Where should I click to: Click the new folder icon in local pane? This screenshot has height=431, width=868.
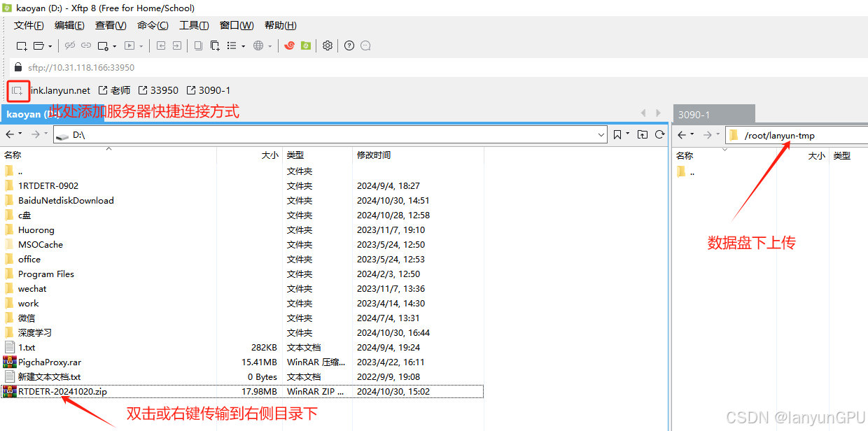[x=643, y=134]
